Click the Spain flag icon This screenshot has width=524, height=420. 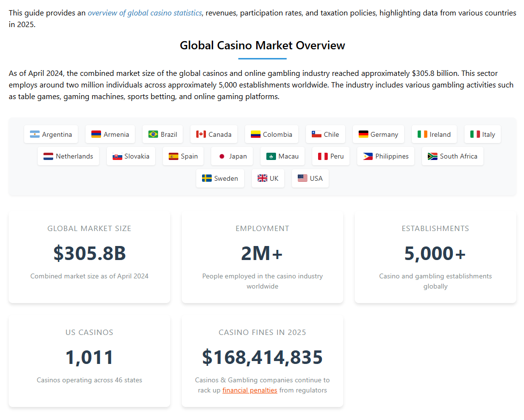(x=174, y=157)
